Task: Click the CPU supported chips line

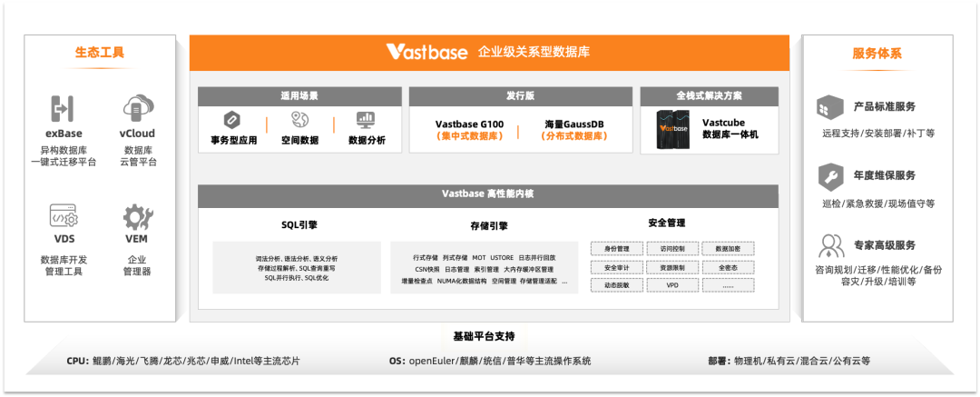Action: point(183,362)
